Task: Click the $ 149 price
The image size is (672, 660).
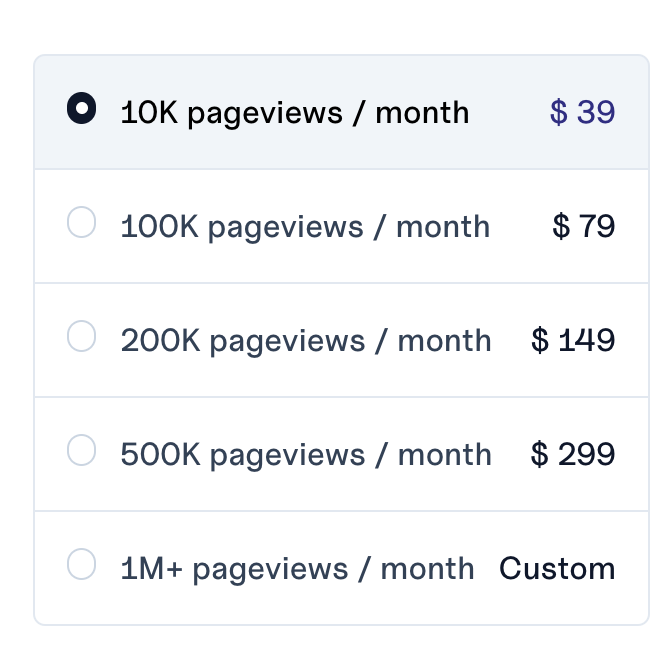Action: click(573, 340)
